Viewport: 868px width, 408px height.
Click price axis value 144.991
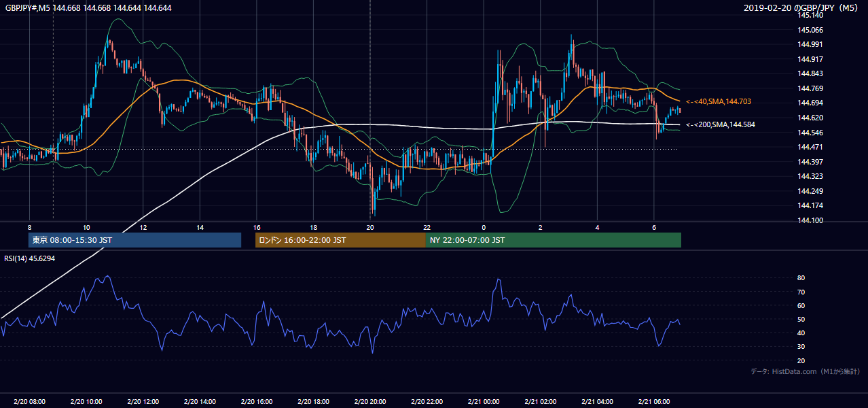[810, 44]
